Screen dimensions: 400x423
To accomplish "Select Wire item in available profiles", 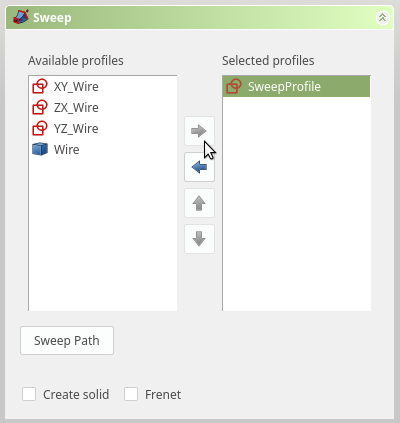I will (x=103, y=149).
